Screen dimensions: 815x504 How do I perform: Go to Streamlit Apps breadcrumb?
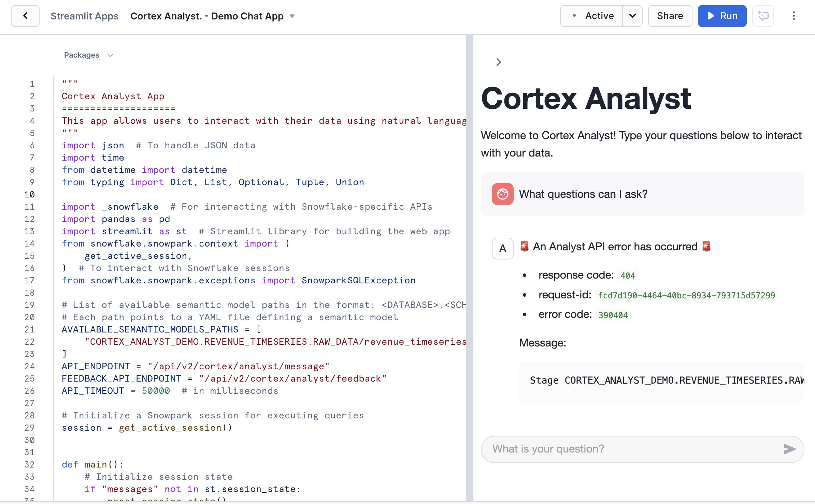tap(84, 16)
